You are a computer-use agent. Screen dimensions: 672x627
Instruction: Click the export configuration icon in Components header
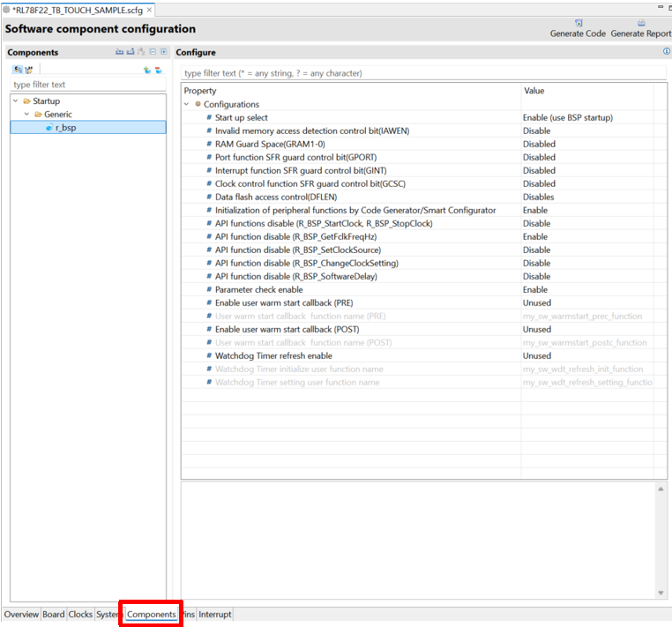point(131,52)
